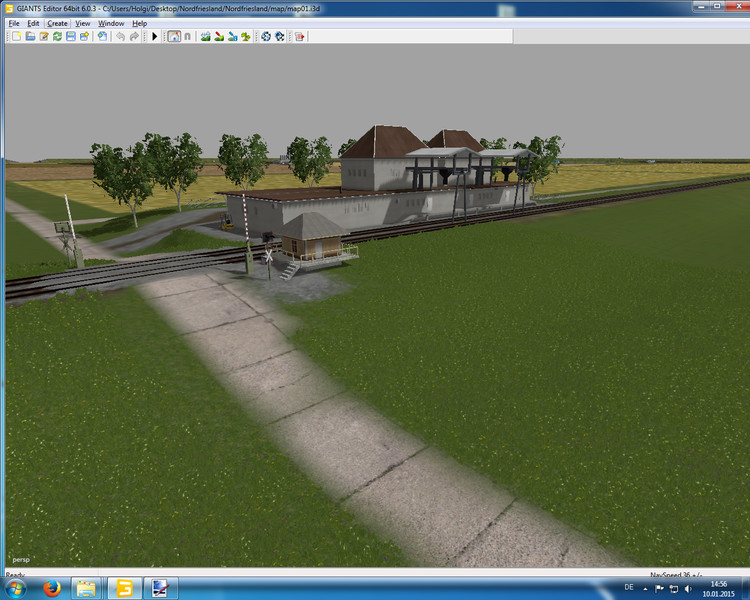
Task: Click the Undo arrow in toolbar
Action: (x=120, y=36)
